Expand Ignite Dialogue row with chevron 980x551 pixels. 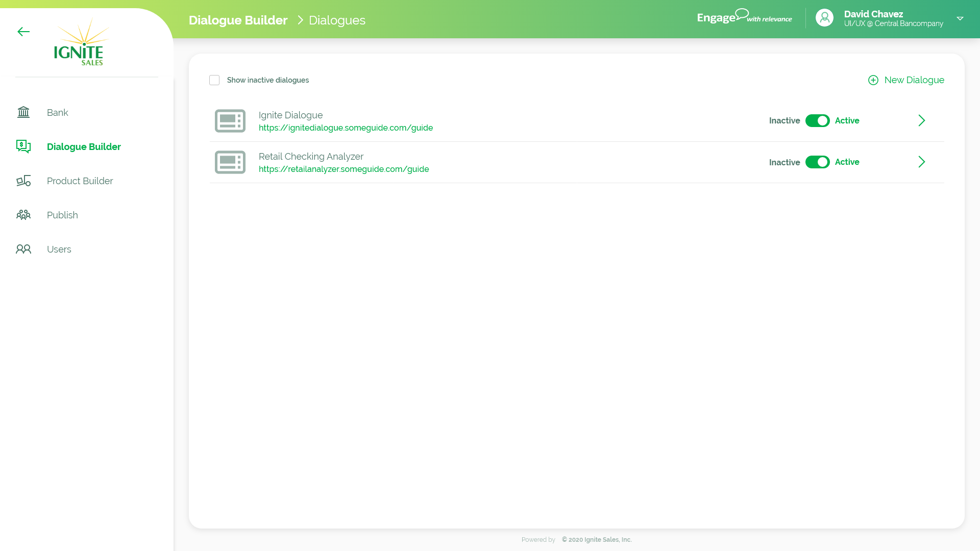[921, 121]
